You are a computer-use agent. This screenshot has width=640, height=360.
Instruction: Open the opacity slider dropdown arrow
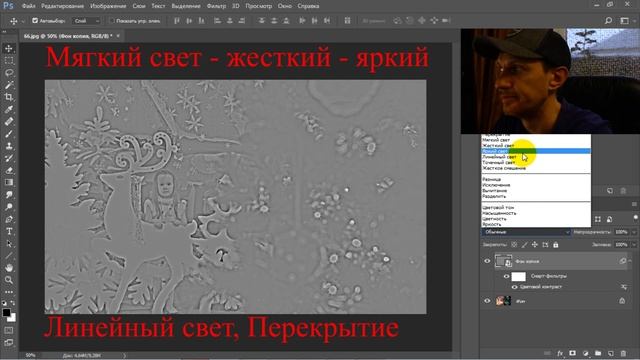tap(634, 232)
